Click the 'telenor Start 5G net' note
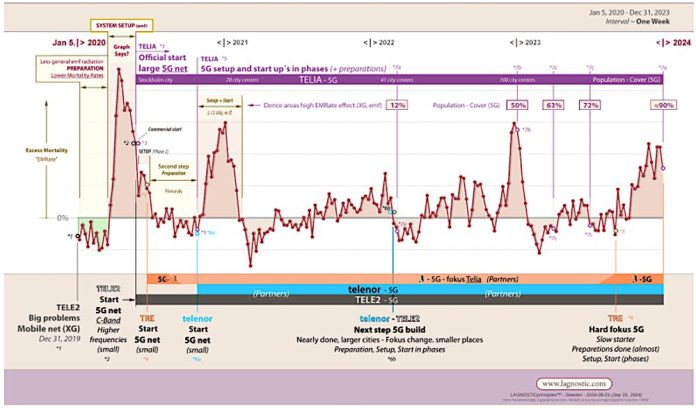The image size is (696, 408). [198, 334]
